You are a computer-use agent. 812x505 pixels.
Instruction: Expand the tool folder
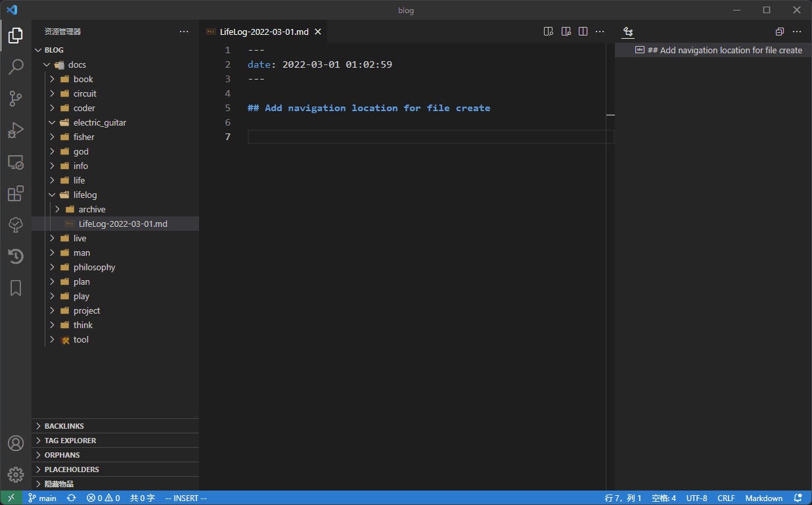(52, 339)
